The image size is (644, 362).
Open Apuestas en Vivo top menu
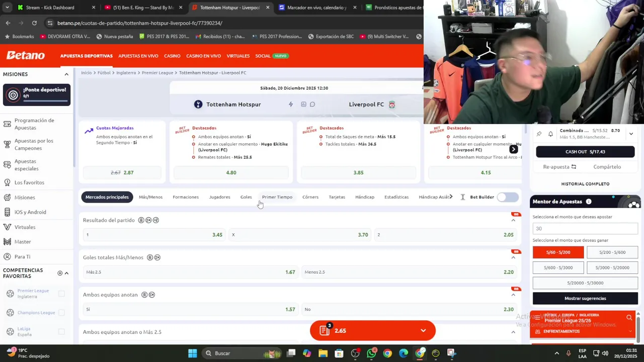tap(138, 56)
